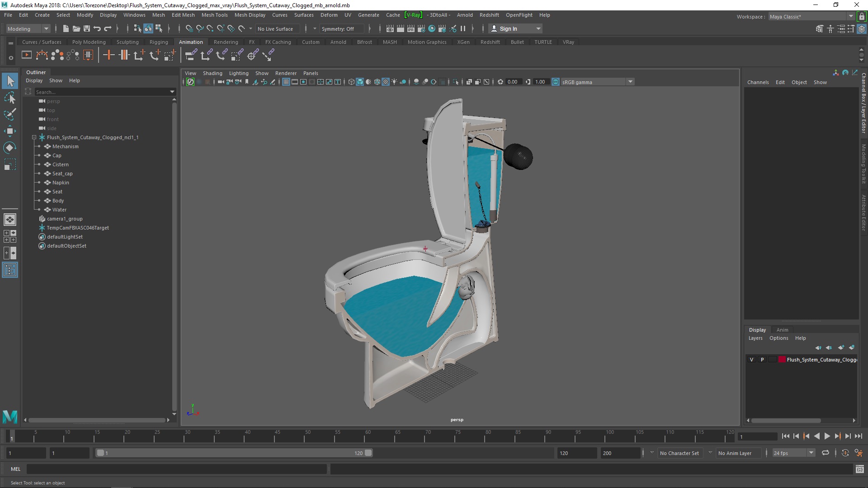The width and height of the screenshot is (868, 488).
Task: Select the Move tool in toolbar
Action: (x=9, y=131)
